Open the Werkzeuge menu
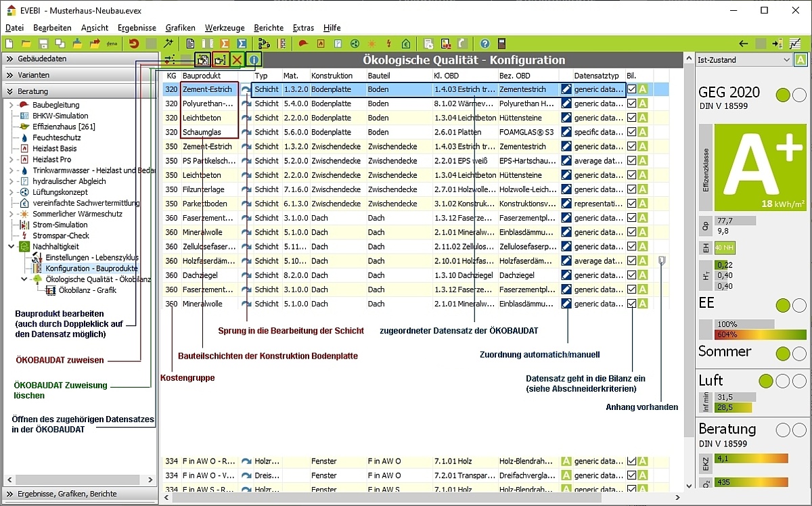The width and height of the screenshot is (812, 506). tap(225, 28)
